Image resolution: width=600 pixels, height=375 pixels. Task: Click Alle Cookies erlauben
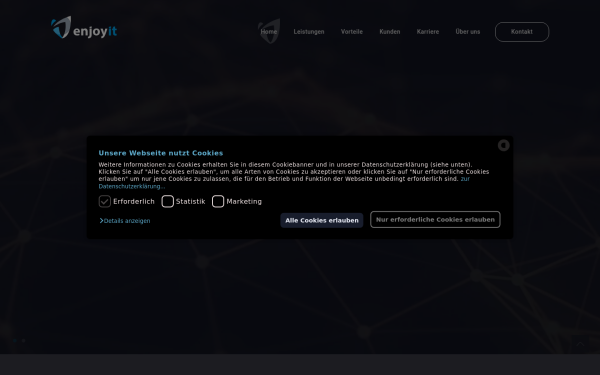pyautogui.click(x=322, y=220)
